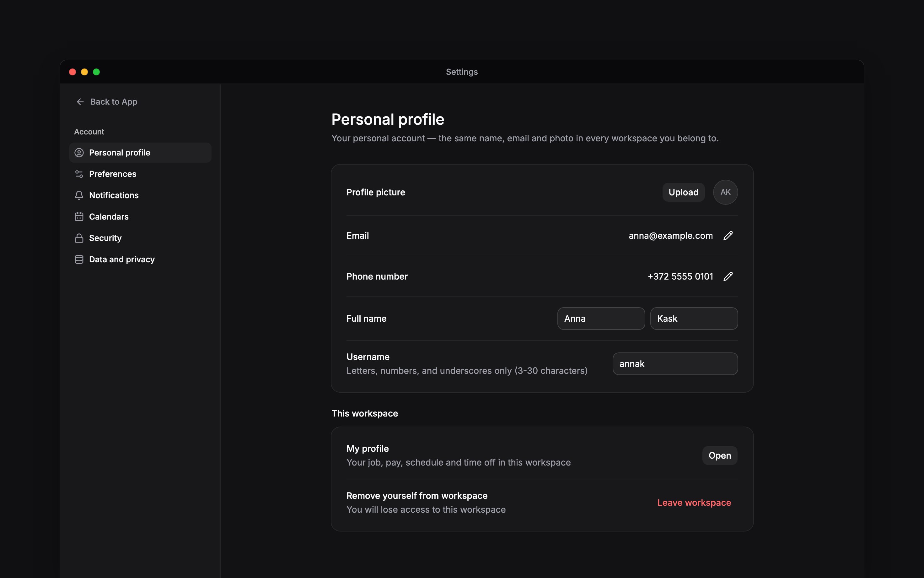Click the Data and privacy database icon
924x578 pixels.
[79, 259]
